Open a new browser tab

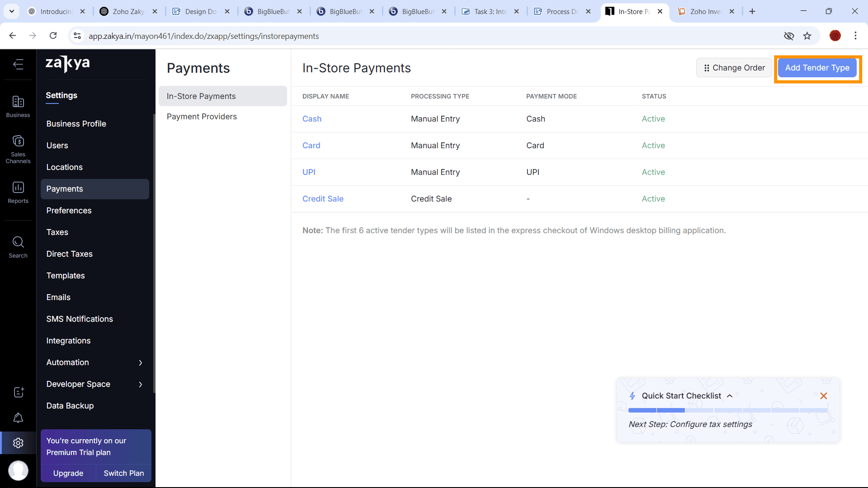point(752,11)
